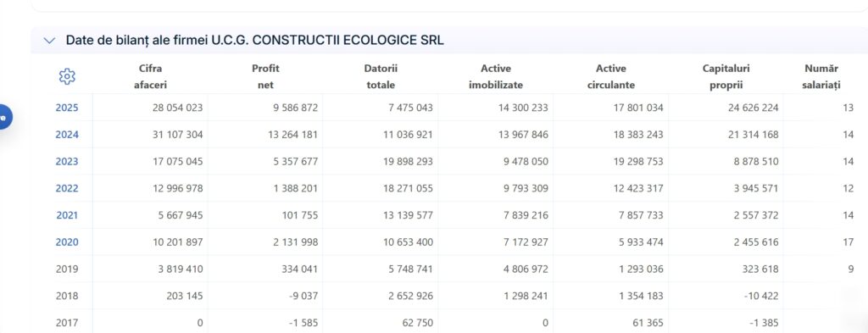Select current assets 17 801 034
Viewport: 868px width, 333px height.
[x=638, y=108]
